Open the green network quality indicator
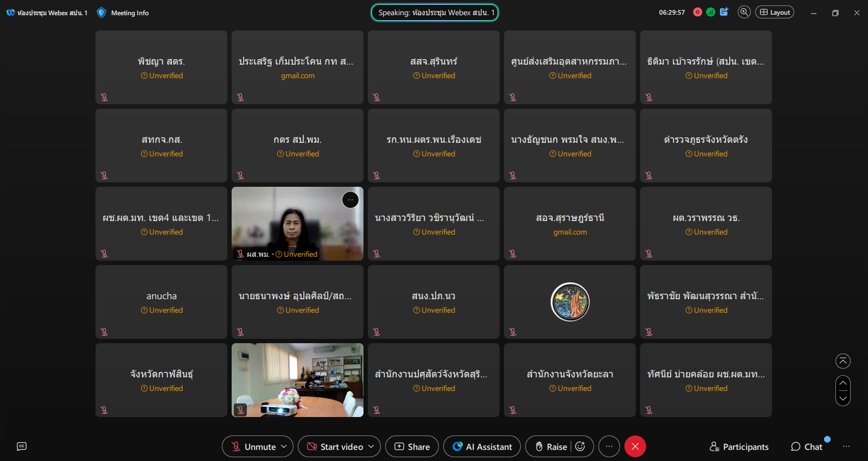868x461 pixels. 711,12
